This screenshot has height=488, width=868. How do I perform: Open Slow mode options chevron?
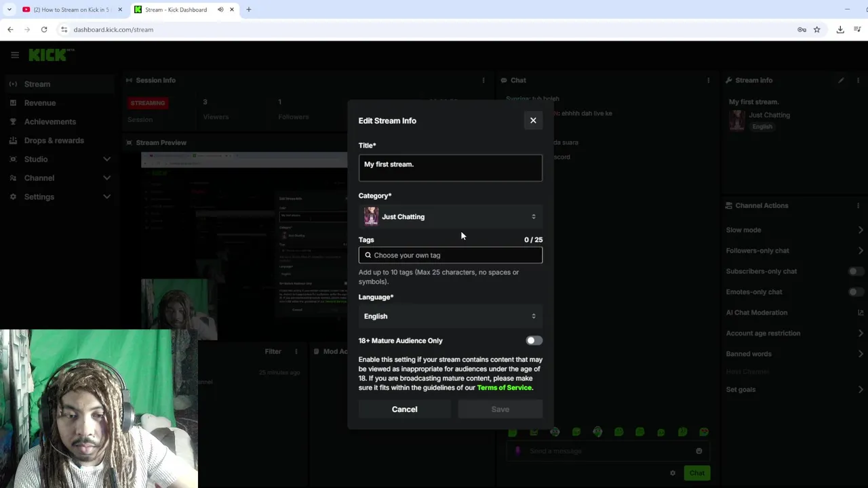click(861, 230)
